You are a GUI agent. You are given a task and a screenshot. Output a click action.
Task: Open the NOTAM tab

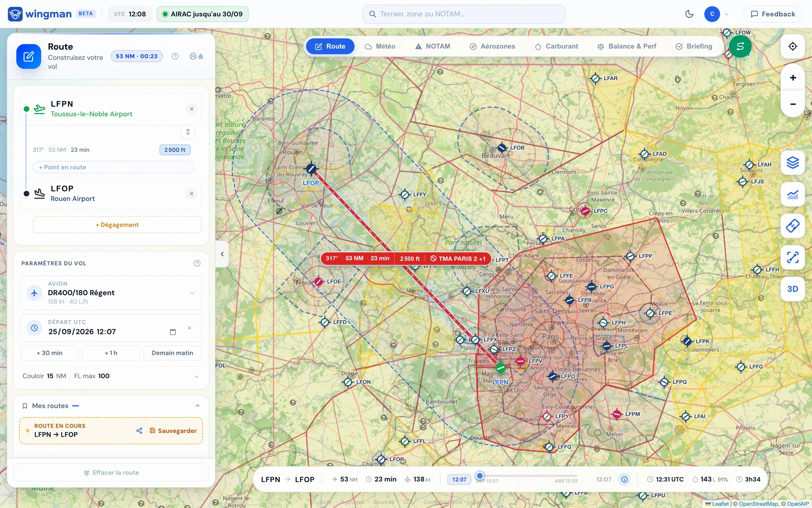point(432,46)
